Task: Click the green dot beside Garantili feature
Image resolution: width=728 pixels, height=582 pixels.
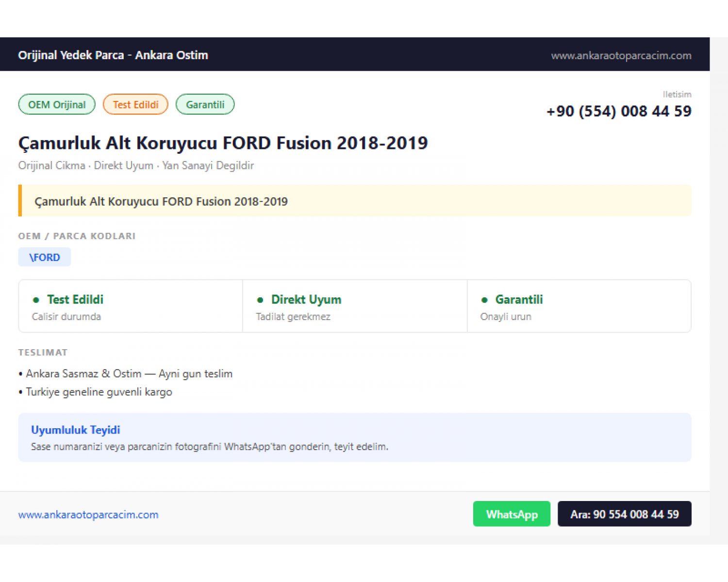Action: click(x=484, y=300)
